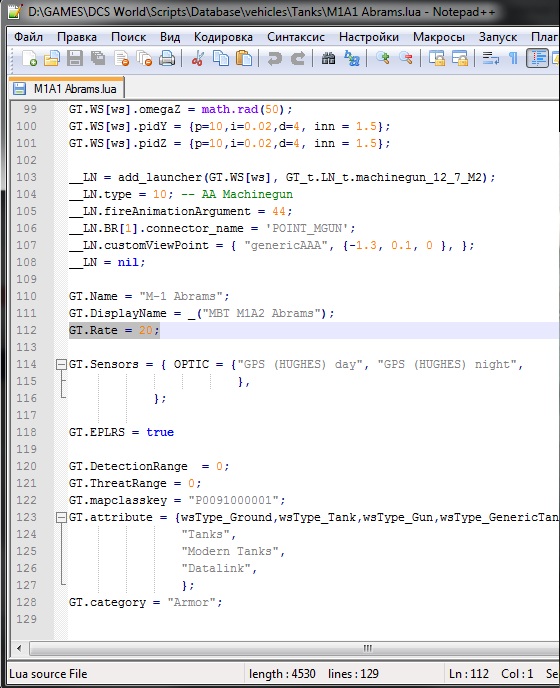Open the Синтаксис menu
Viewport: 560px width, 688px height.
pyautogui.click(x=296, y=37)
